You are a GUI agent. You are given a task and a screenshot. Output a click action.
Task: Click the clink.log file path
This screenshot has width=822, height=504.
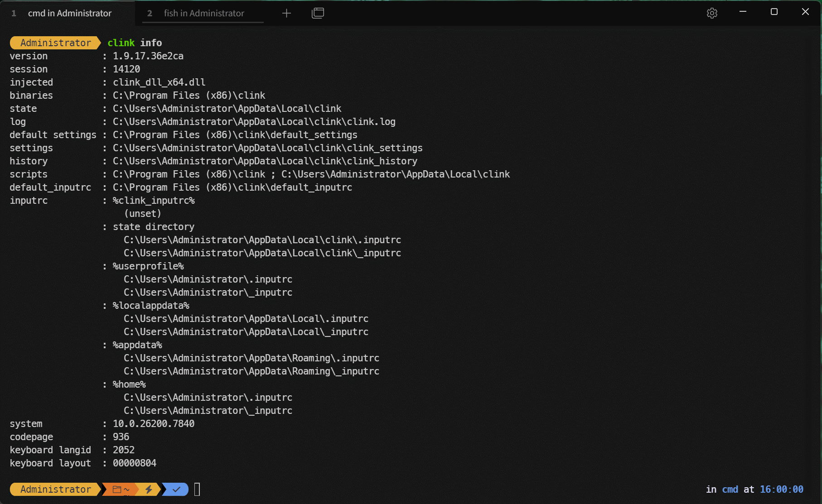click(x=254, y=122)
